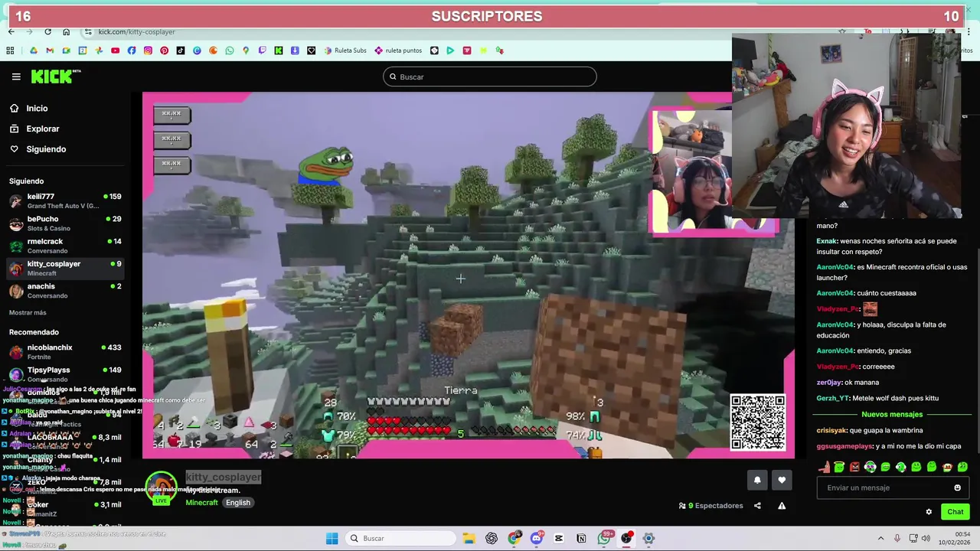Click the share stream icon
The image size is (980, 551).
coord(757,506)
